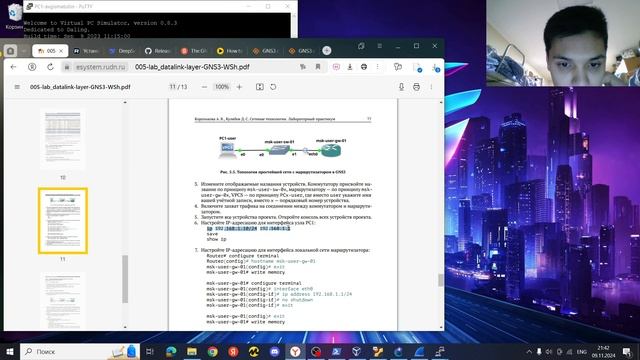Open a new browser tab with plus button

point(327,51)
